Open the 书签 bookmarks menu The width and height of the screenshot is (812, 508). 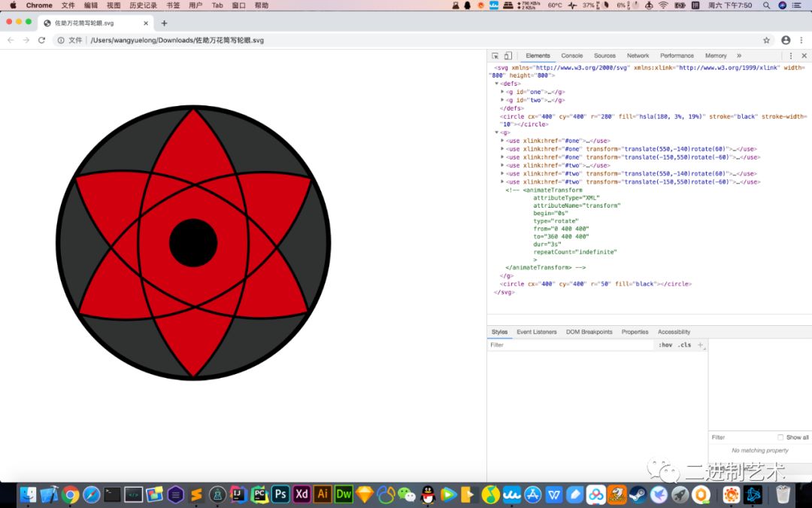(173, 5)
